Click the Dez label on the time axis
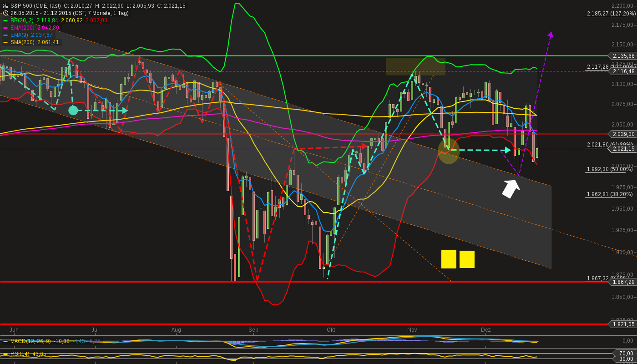The width and height of the screenshot is (637, 364). click(x=486, y=329)
